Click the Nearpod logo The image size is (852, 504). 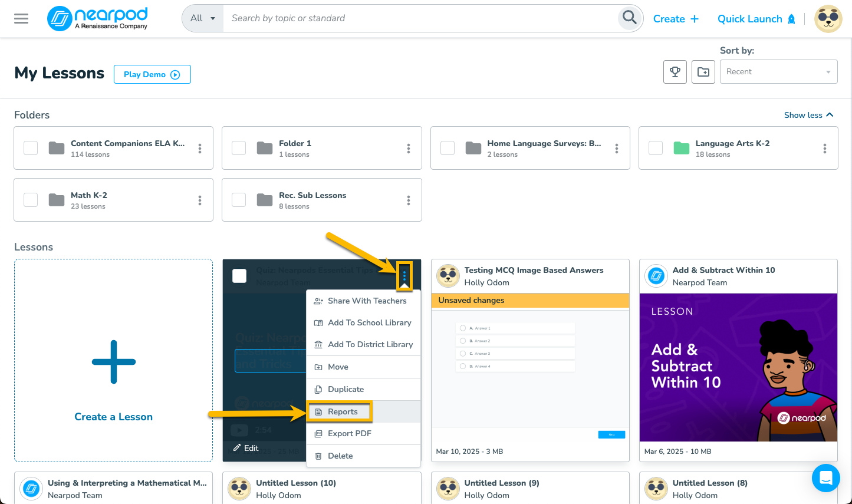click(97, 18)
